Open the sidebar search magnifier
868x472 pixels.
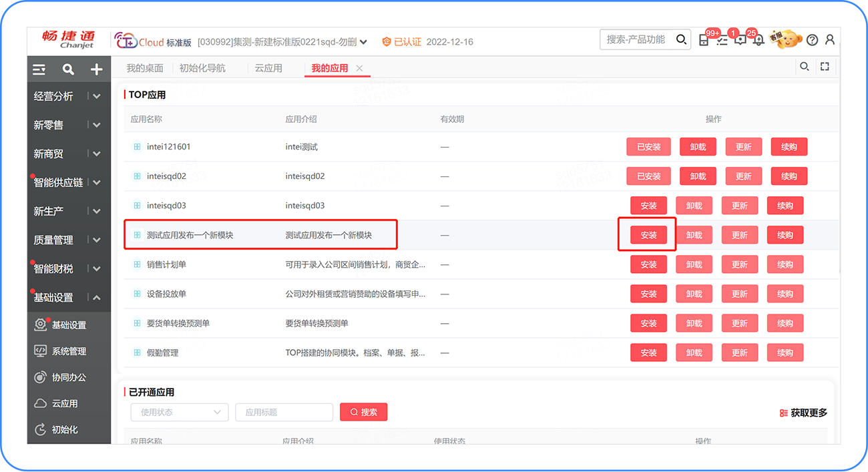click(x=68, y=69)
